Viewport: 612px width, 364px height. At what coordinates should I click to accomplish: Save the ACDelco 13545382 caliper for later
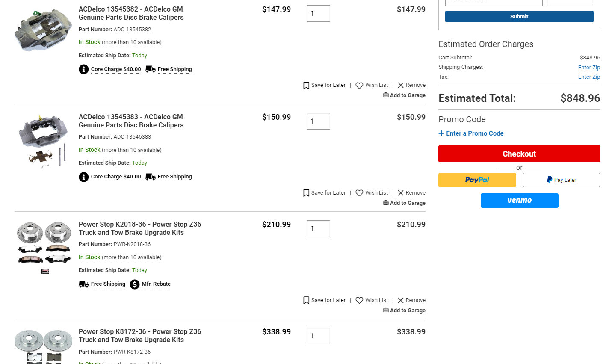pos(324,85)
